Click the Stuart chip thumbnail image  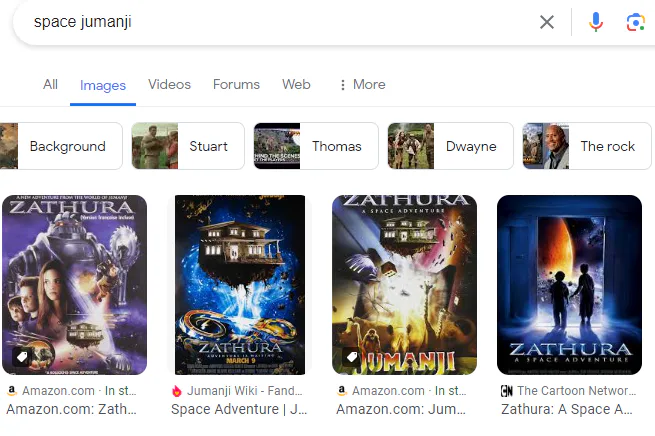(155, 146)
